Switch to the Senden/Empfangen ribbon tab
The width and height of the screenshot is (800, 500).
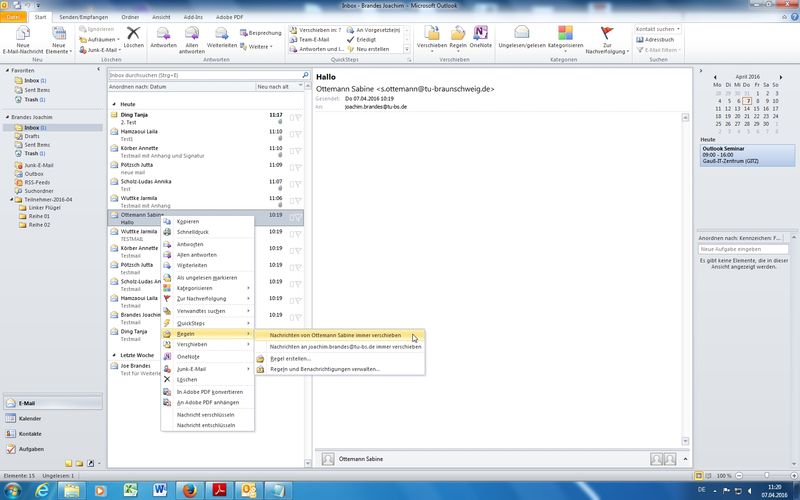[85, 18]
